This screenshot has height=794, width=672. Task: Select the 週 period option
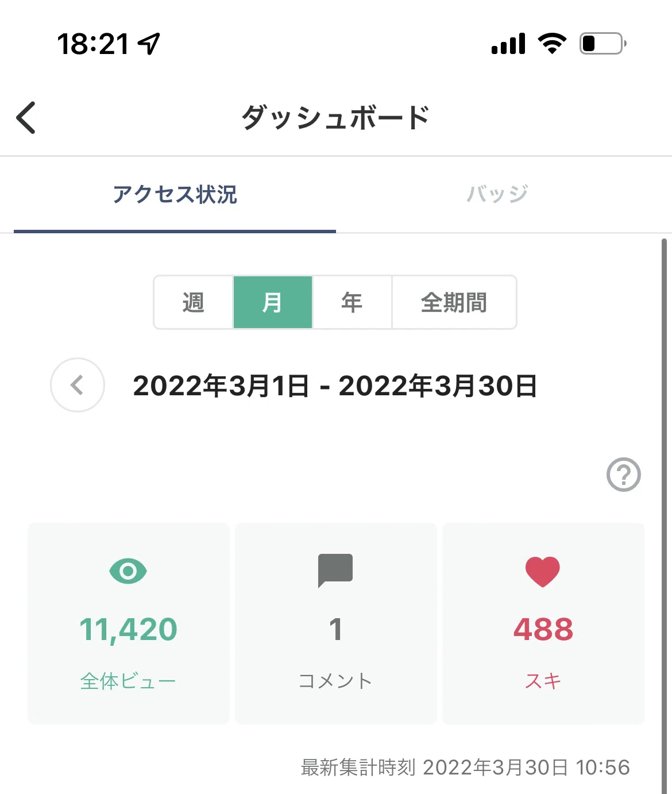click(194, 302)
